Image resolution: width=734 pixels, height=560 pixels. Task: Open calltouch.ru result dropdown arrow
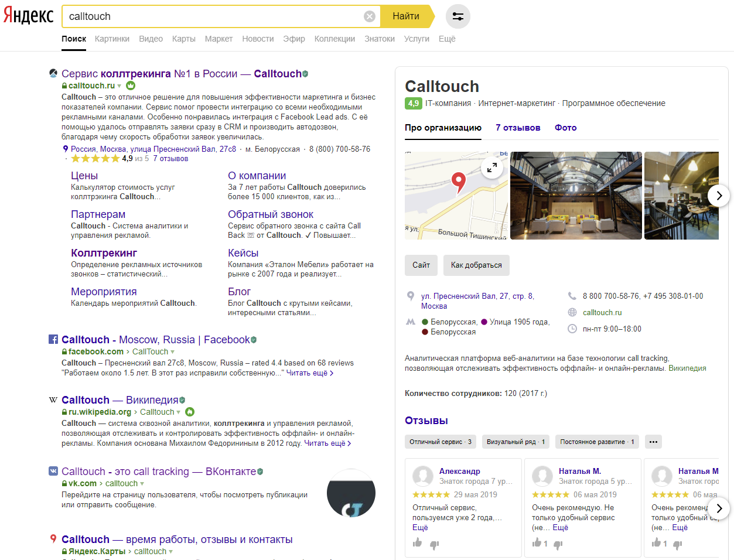coord(120,86)
